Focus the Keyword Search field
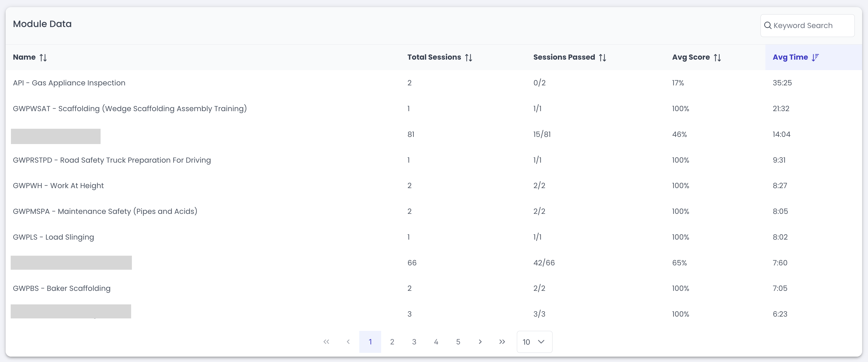Viewport: 868px width, 362px height. [x=812, y=26]
